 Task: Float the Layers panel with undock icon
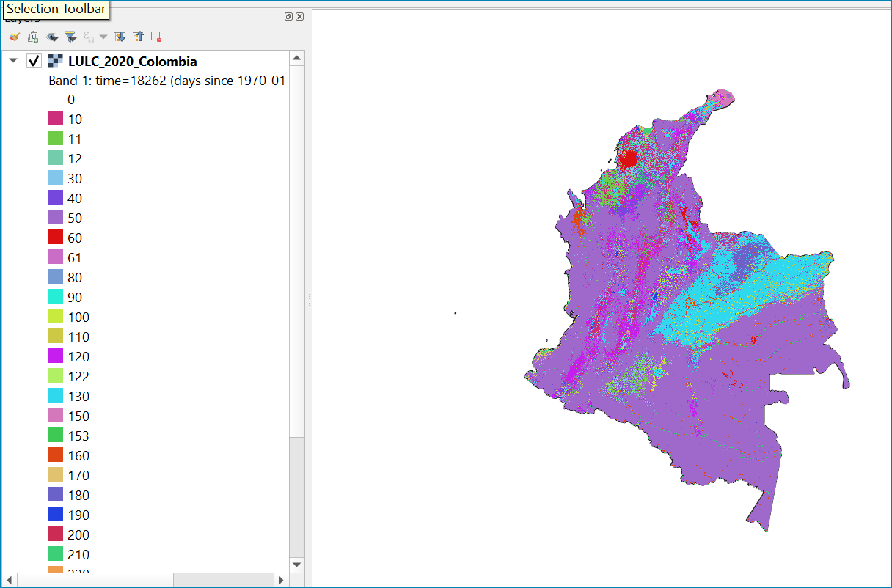(288, 17)
